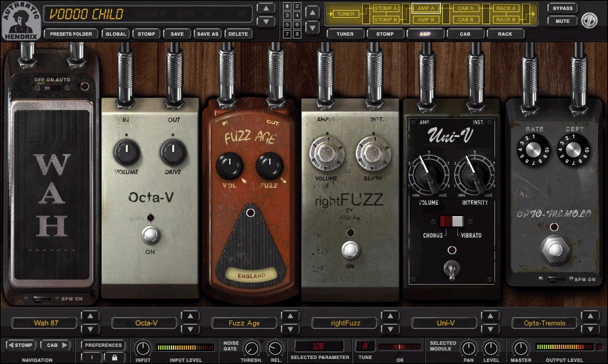Click the round IK logo icon
Image resolution: width=608 pixels, height=364 pixels.
(x=589, y=20)
